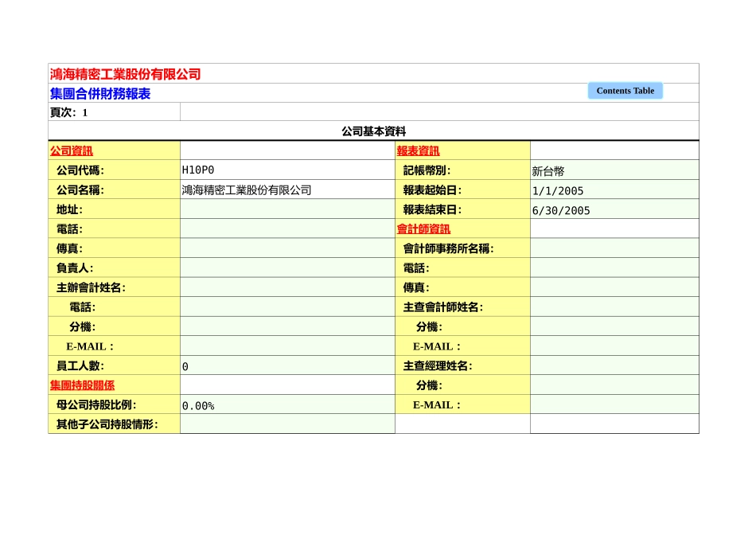756x535 pixels.
Task: Click the 會計師事務所名稱 input cell
Action: [x=614, y=248]
